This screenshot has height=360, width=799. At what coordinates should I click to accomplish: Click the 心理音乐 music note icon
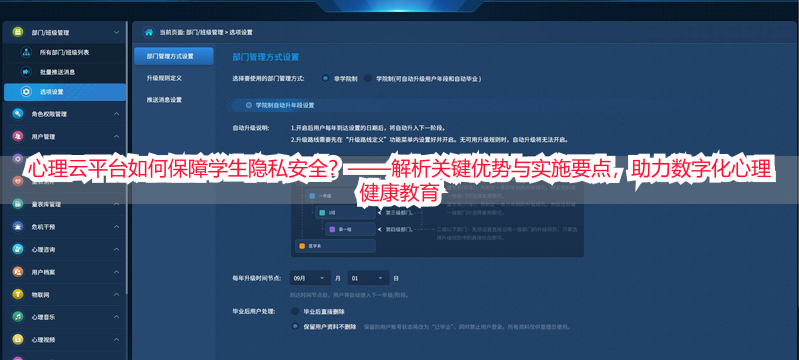[x=18, y=317]
